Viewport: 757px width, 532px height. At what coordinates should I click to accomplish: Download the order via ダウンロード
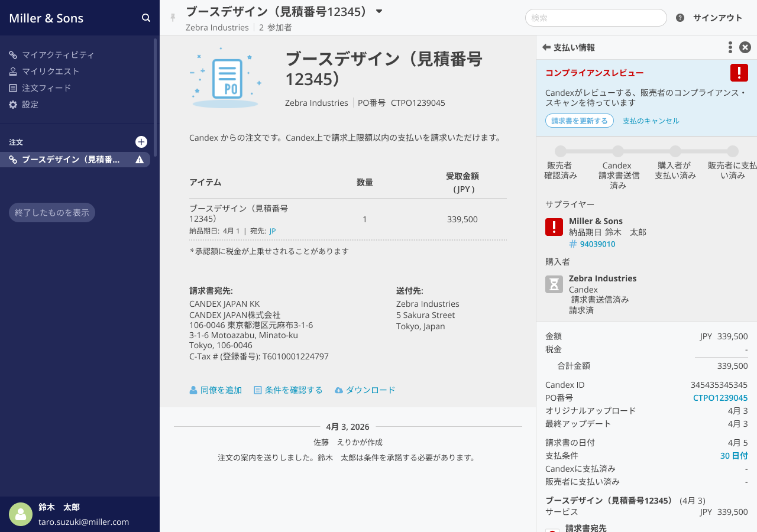365,390
